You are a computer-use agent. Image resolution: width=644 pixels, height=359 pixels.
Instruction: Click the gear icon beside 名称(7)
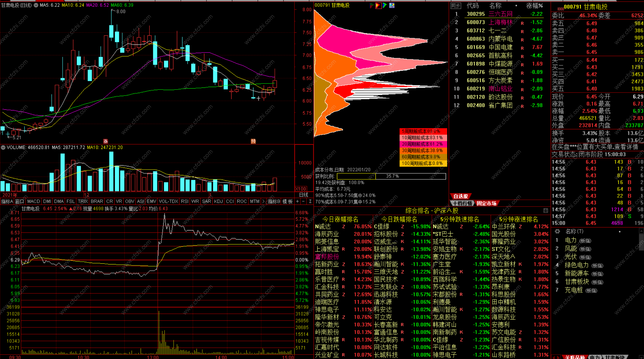pos(557,231)
